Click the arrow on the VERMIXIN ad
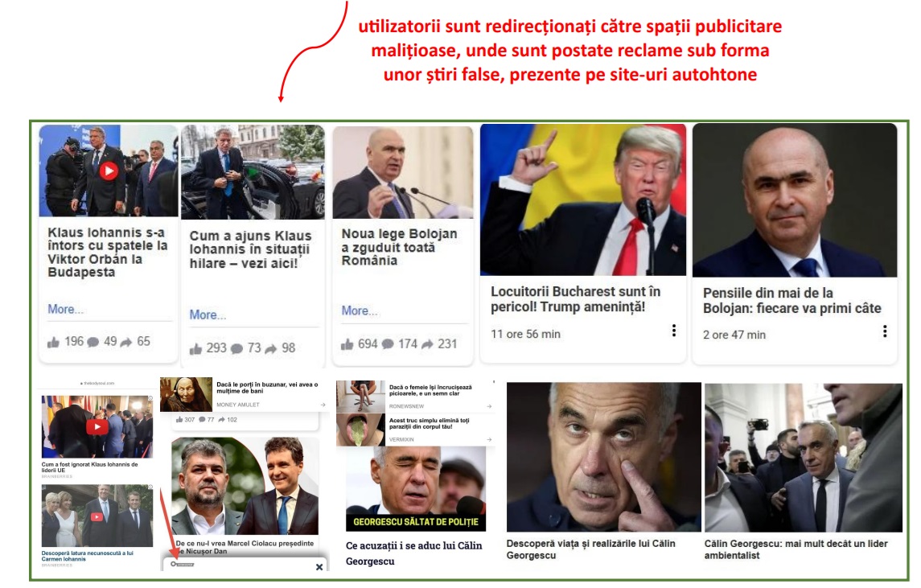Image resolution: width=921 pixels, height=588 pixels. tap(489, 439)
